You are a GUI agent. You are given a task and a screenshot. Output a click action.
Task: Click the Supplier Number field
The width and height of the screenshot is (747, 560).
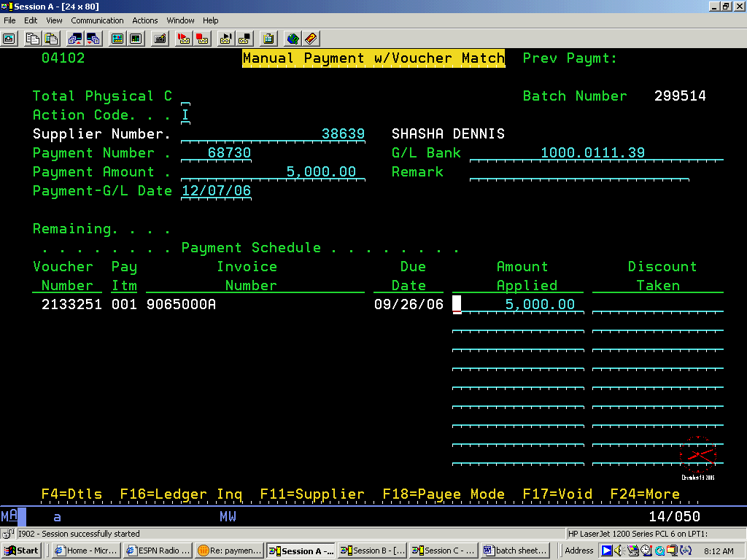click(273, 134)
